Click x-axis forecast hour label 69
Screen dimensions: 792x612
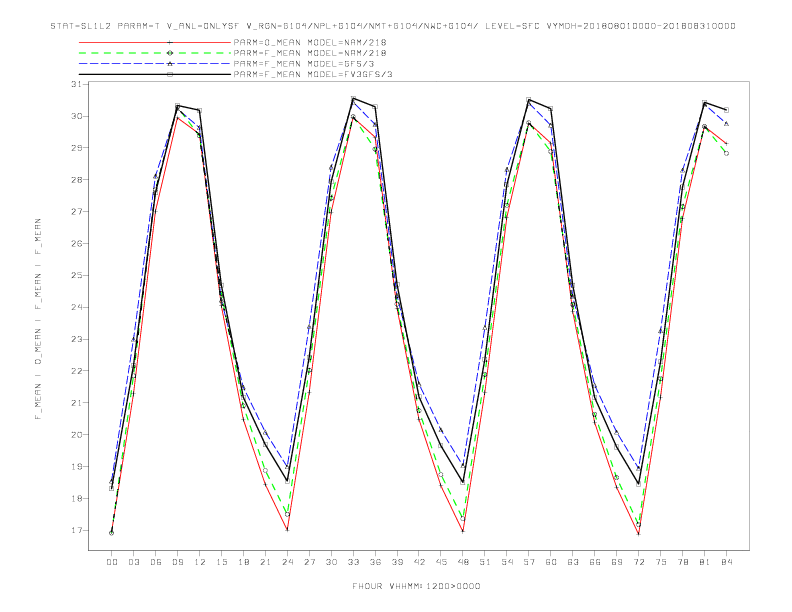[x=617, y=562]
